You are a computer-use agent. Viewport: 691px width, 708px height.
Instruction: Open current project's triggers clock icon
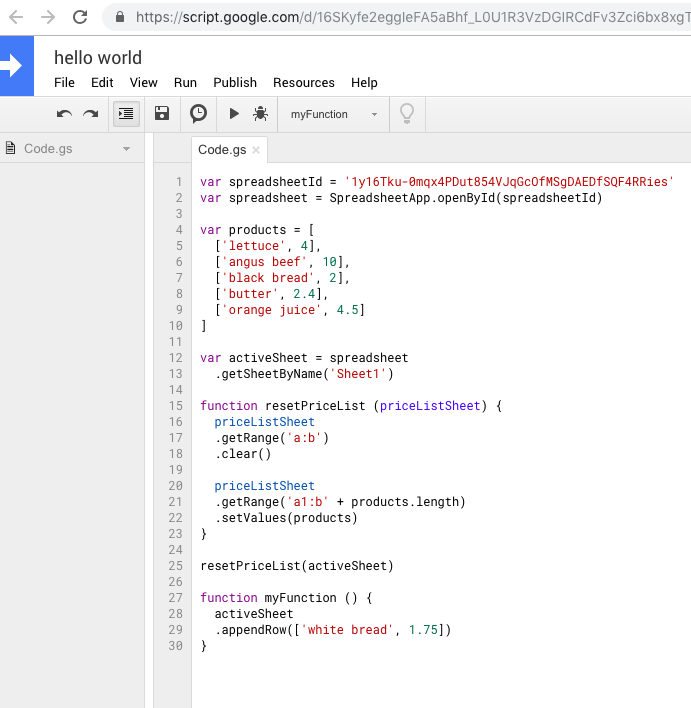coord(198,114)
